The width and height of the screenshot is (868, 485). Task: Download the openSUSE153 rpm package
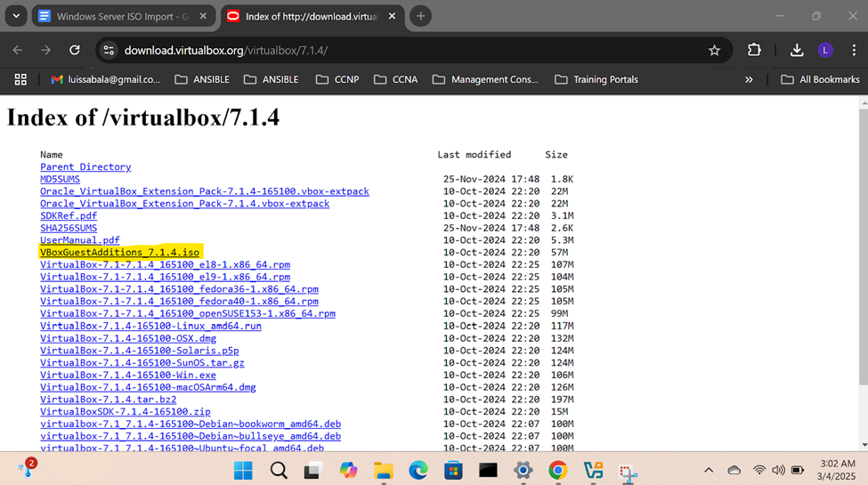coord(188,313)
